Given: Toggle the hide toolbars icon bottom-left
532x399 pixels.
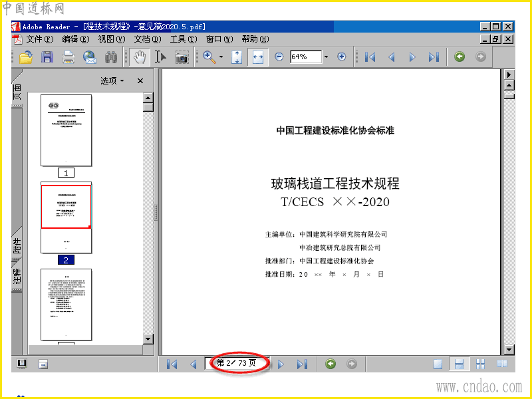Looking at the screenshot, I should tap(43, 364).
